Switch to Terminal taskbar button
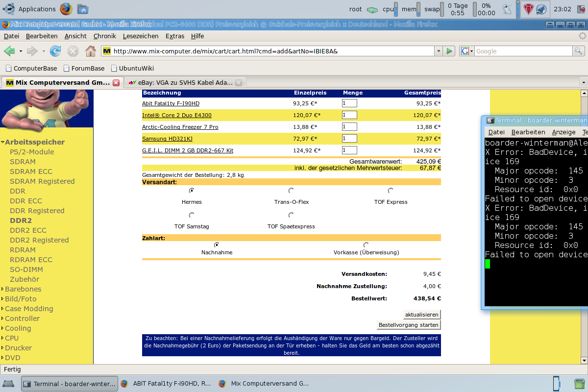Screen dimensions: 588x392 point(70,384)
